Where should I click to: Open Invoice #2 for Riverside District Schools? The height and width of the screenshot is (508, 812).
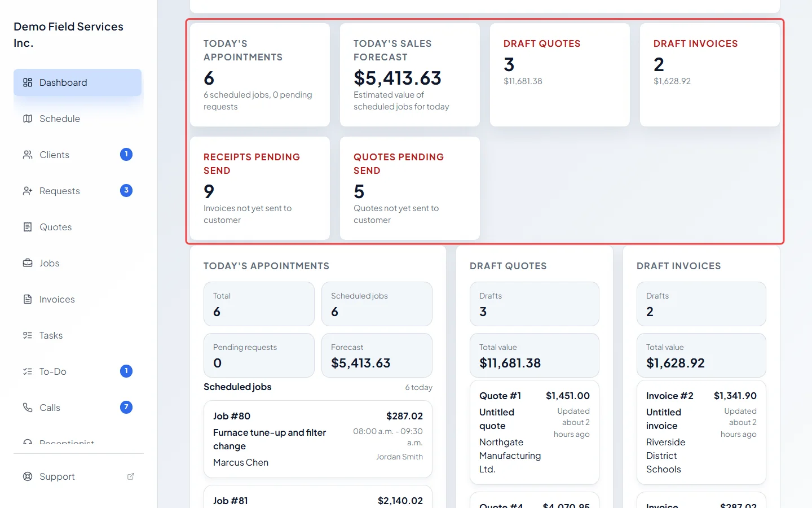[x=701, y=432]
